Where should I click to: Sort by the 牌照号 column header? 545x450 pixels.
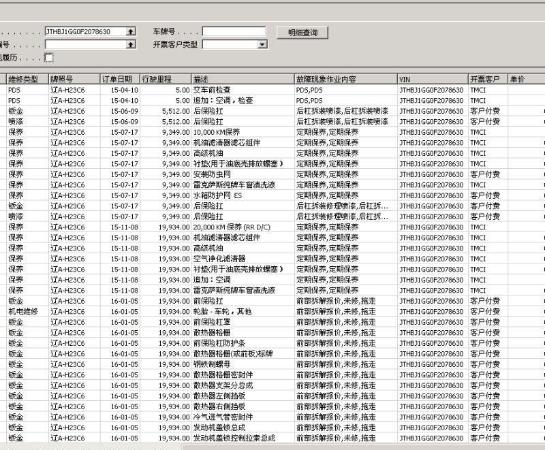pos(74,79)
